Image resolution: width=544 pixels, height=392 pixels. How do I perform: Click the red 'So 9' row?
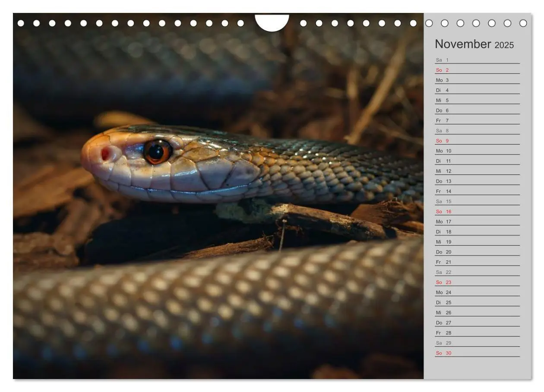[x=477, y=141]
